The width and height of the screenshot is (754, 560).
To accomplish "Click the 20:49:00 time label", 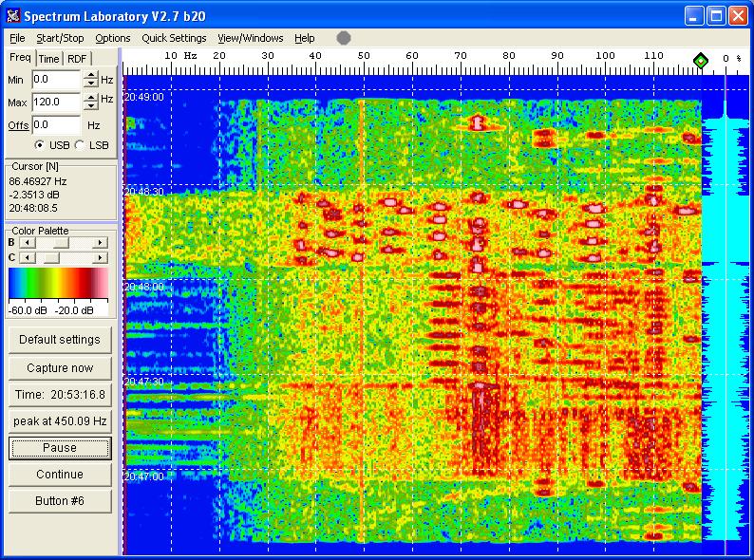I will [x=144, y=97].
